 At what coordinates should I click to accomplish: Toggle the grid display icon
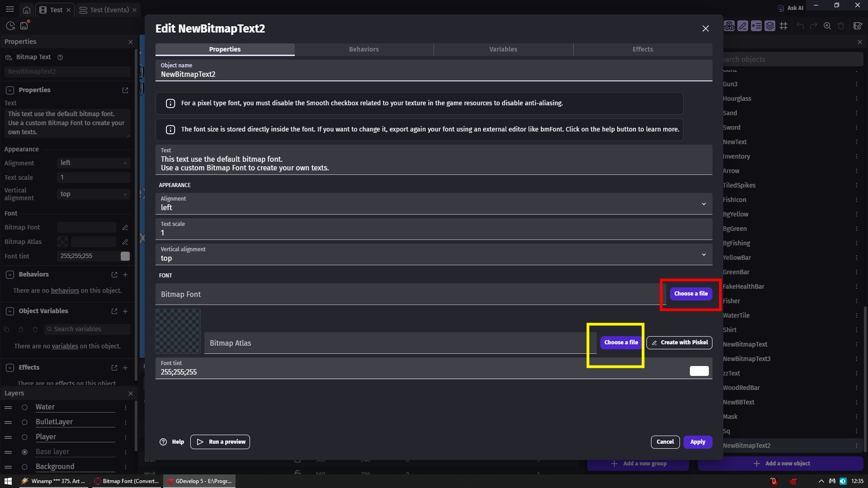pos(783,26)
